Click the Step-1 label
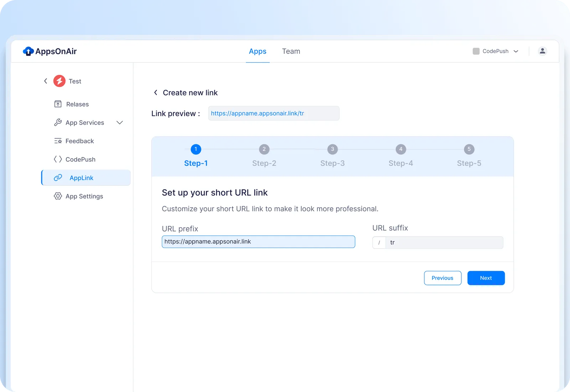 [x=196, y=163]
